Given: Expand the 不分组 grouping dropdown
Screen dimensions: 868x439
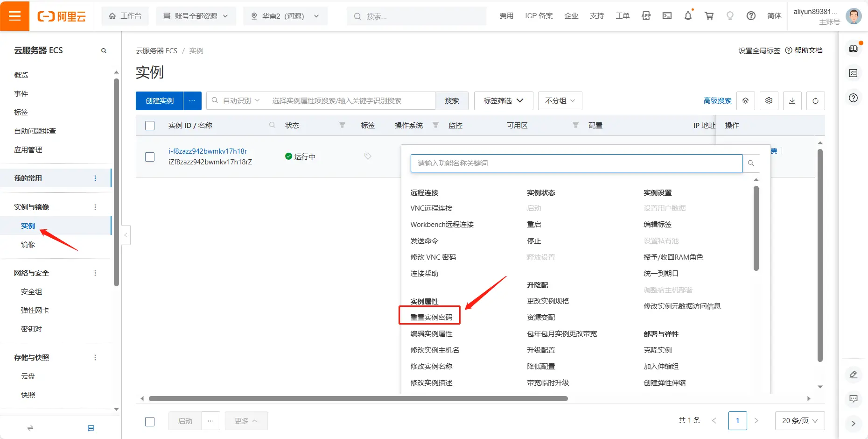Looking at the screenshot, I should click(x=560, y=100).
